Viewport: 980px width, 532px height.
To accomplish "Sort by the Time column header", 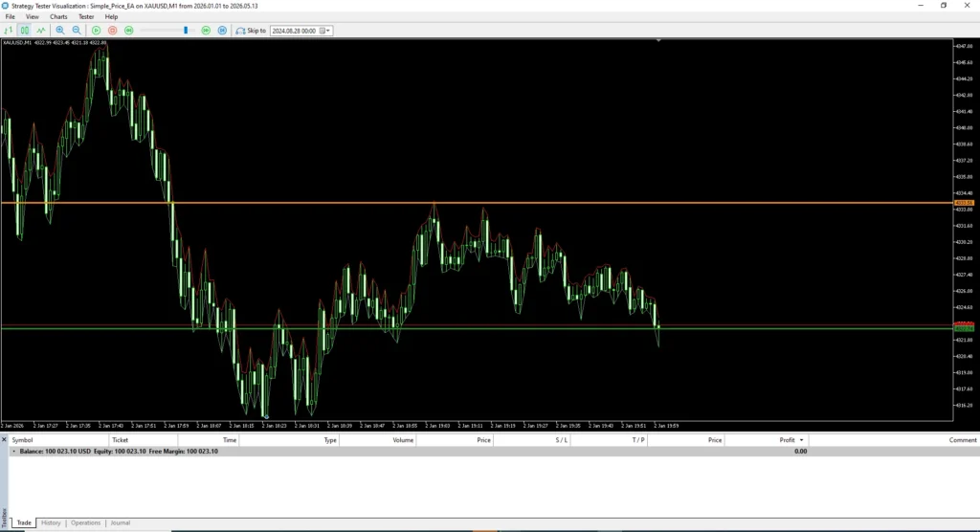I will (208, 440).
